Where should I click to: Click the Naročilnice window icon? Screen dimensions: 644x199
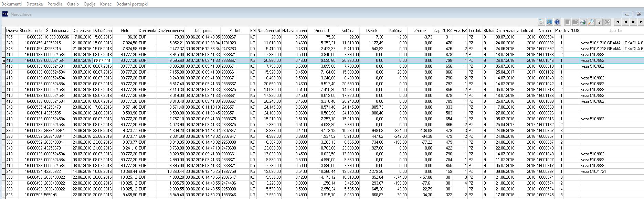point(5,14)
